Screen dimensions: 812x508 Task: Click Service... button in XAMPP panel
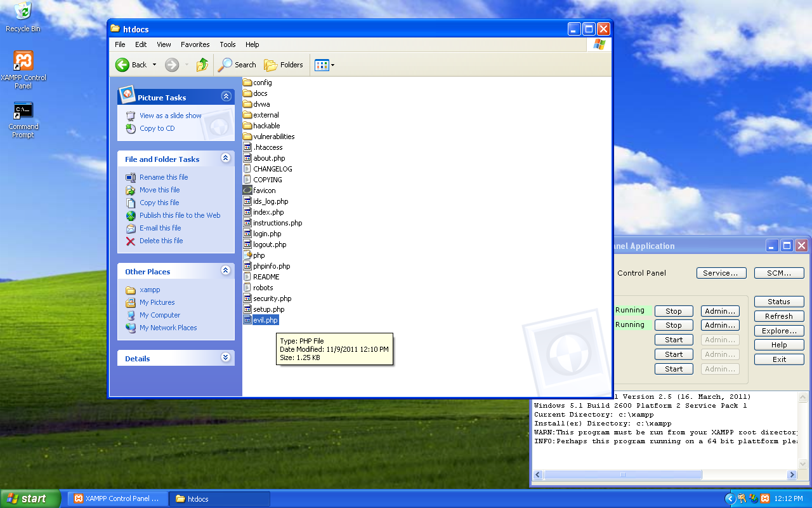(x=721, y=273)
